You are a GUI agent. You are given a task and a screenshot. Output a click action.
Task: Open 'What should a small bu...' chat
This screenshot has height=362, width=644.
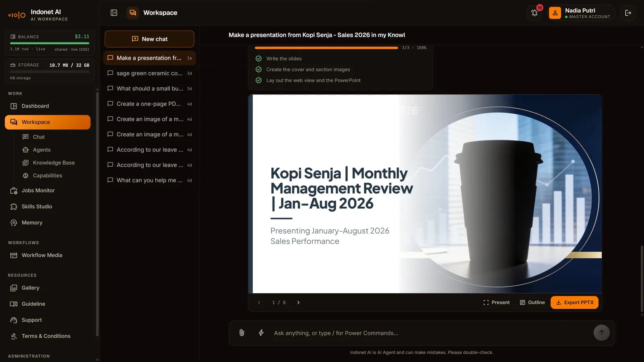[x=149, y=88]
